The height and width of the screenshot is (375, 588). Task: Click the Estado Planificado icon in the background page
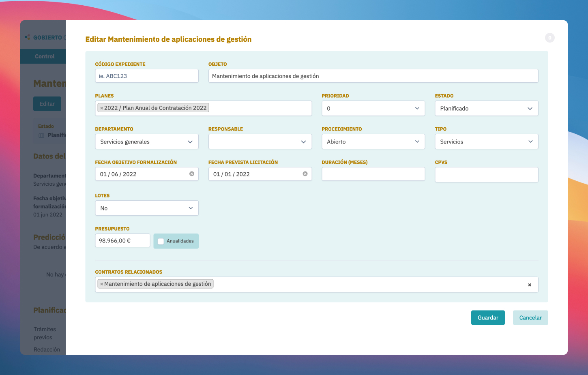[41, 135]
